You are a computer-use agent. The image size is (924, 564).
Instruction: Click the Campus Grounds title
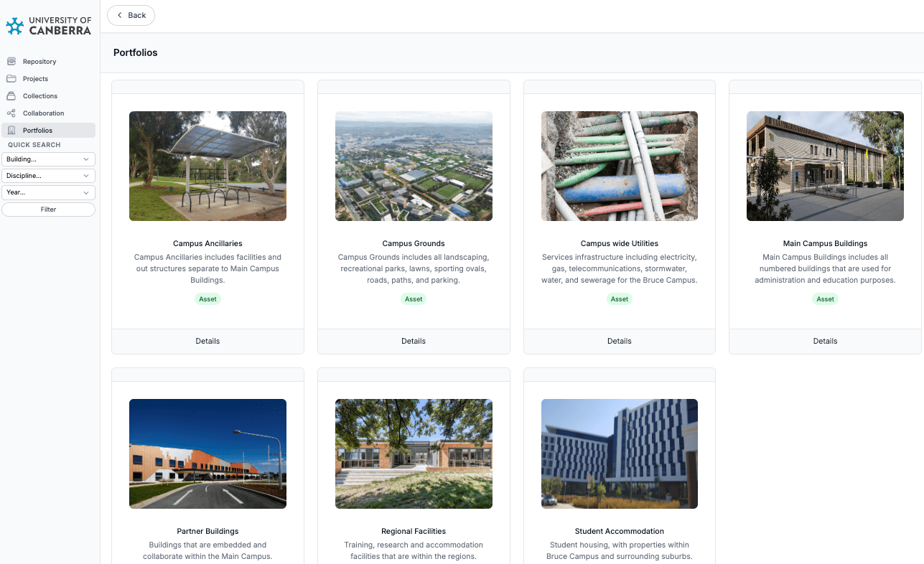click(414, 244)
